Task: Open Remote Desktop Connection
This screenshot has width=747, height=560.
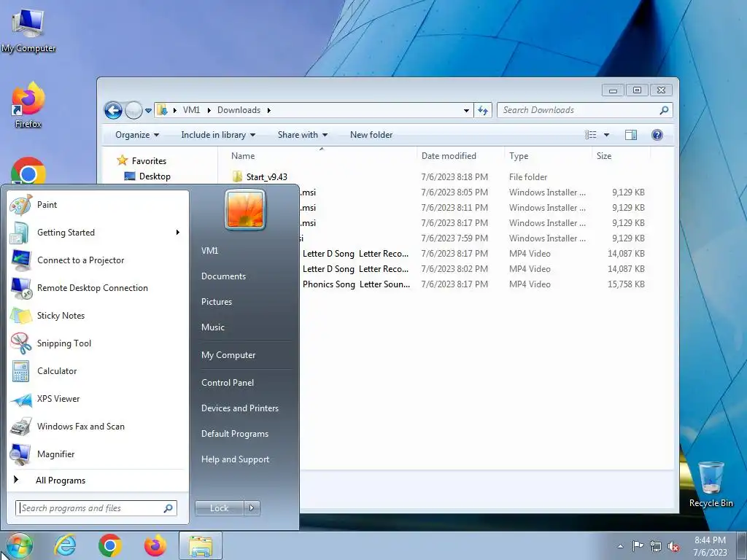Action: [x=98, y=287]
